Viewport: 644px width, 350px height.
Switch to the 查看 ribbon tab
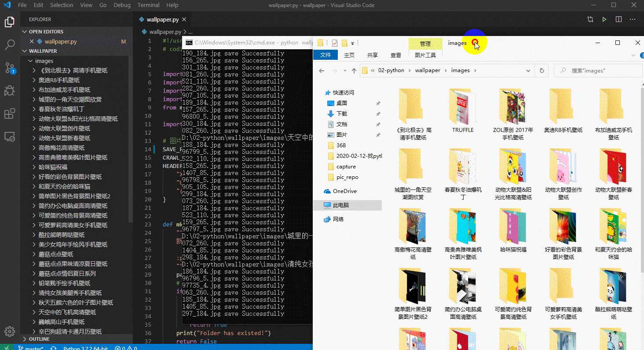click(x=396, y=55)
